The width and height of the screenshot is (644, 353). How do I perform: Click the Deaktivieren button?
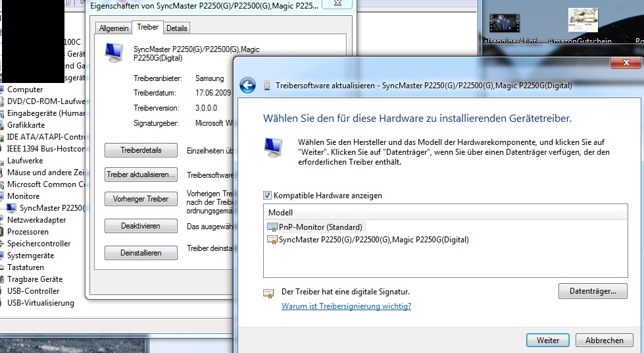[141, 226]
